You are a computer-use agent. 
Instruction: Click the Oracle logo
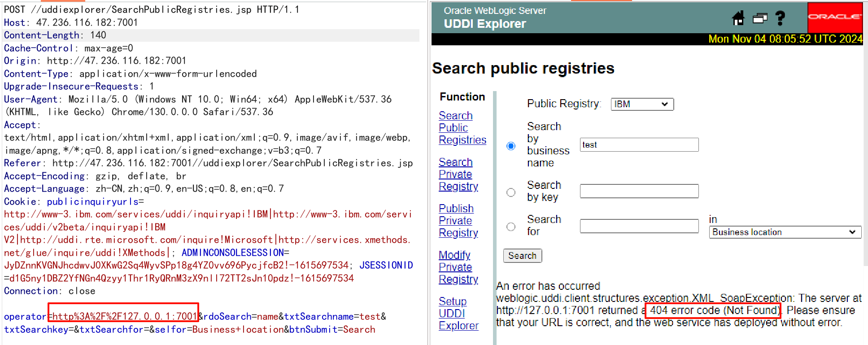(x=835, y=17)
